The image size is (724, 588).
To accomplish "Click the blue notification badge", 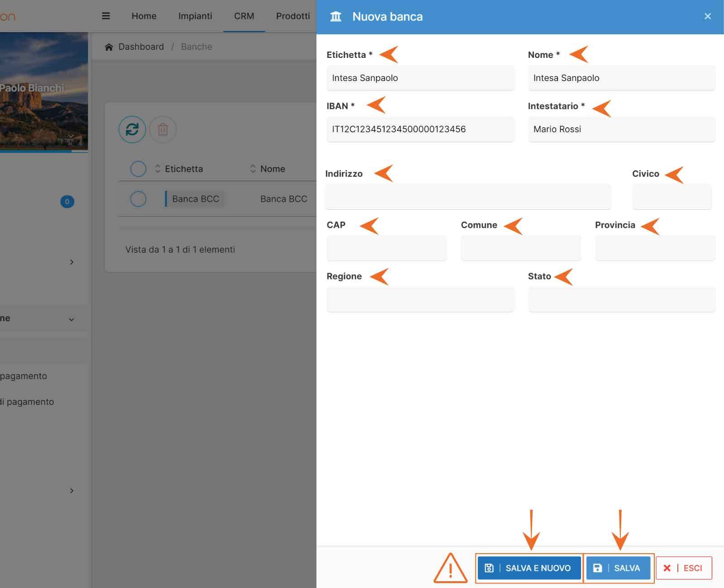I will (x=67, y=202).
